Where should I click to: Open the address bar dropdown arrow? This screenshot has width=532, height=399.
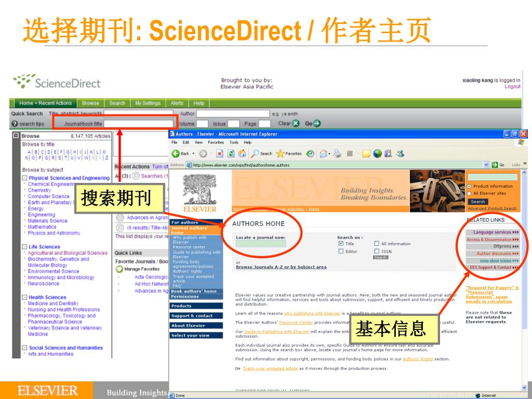click(x=486, y=165)
